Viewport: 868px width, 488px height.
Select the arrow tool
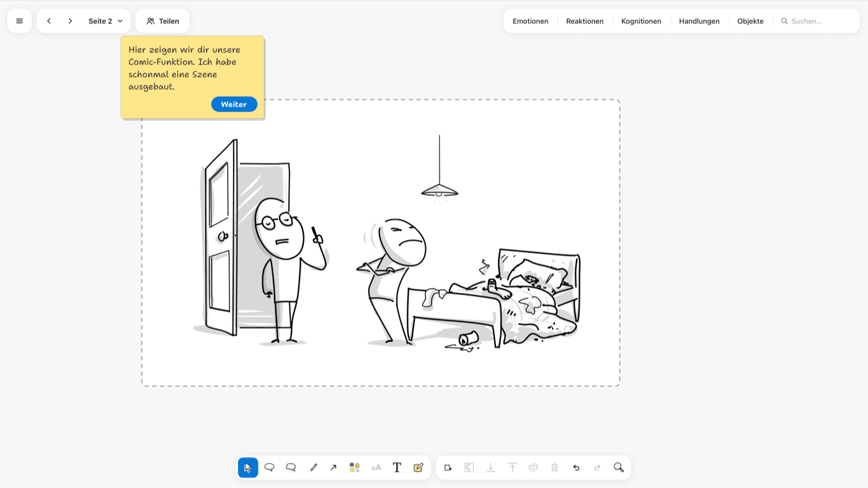[x=334, y=468]
